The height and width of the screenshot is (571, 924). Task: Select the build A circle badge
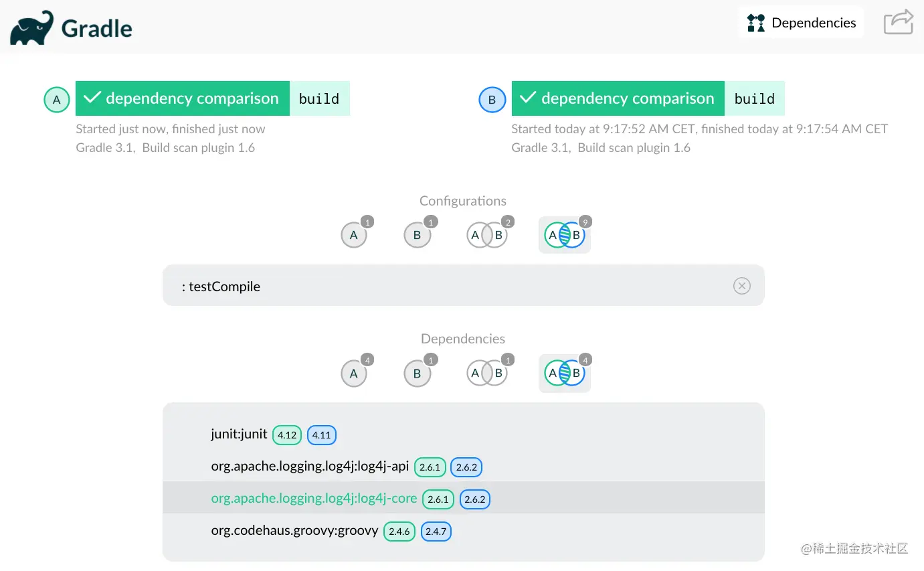click(57, 100)
